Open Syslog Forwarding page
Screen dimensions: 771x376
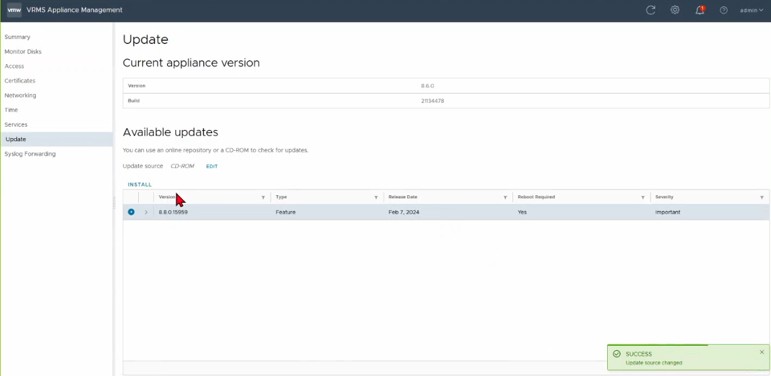click(x=30, y=154)
